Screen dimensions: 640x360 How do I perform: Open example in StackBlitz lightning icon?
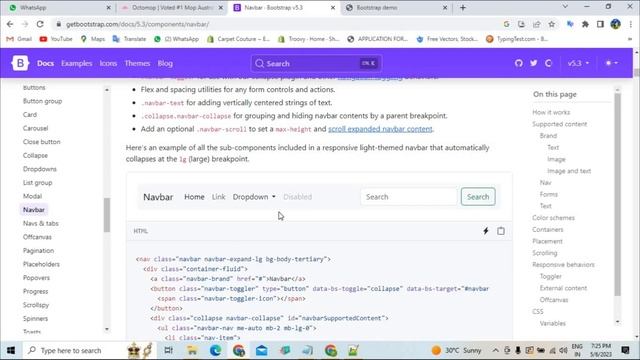(x=486, y=231)
